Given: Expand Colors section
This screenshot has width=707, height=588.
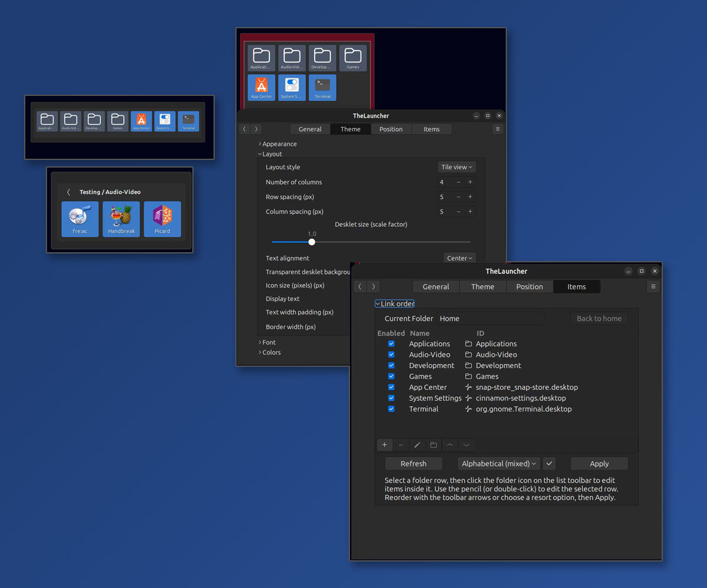Looking at the screenshot, I should [269, 352].
